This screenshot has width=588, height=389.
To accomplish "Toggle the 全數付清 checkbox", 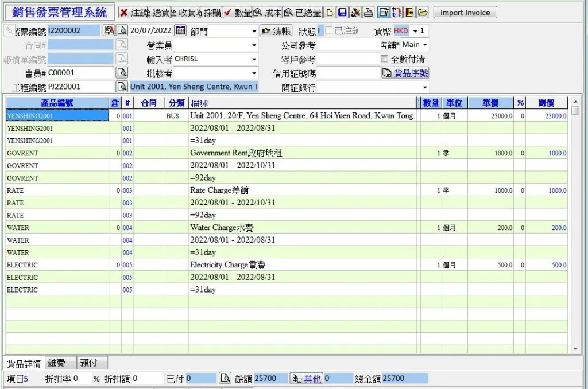I will click(x=385, y=59).
